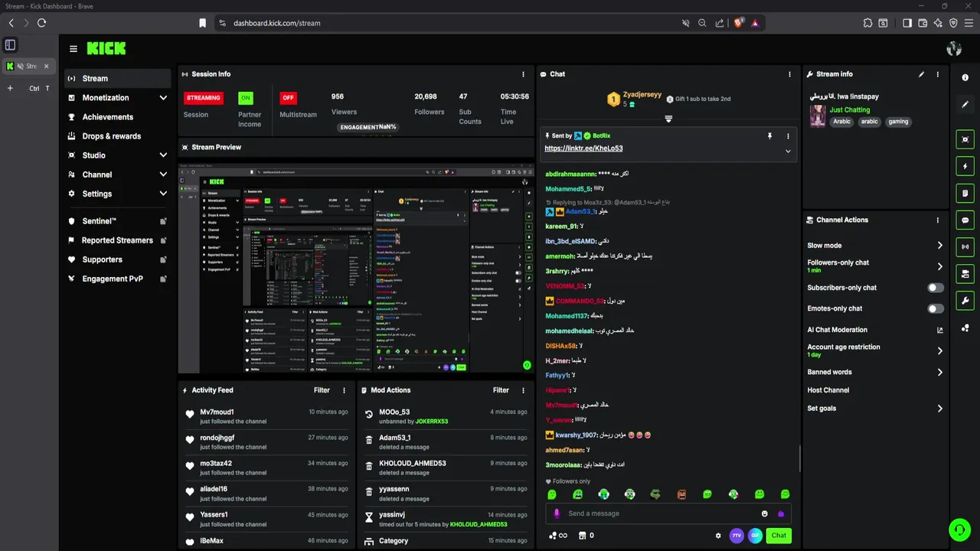The image size is (980, 551).
Task: Expand the pinned message chevron
Action: click(788, 151)
